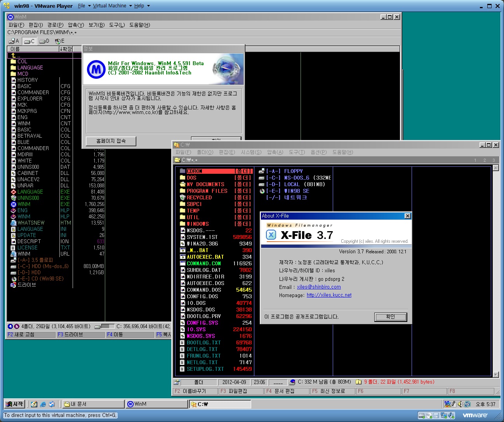This screenshot has width=504, height=422.
Task: Select drive C button in WinM toolbar
Action: (30, 41)
